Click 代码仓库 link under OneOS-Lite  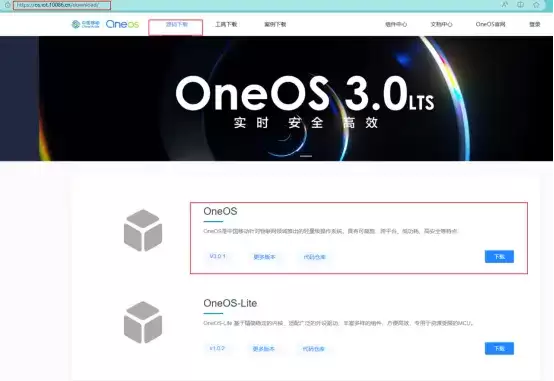point(313,349)
